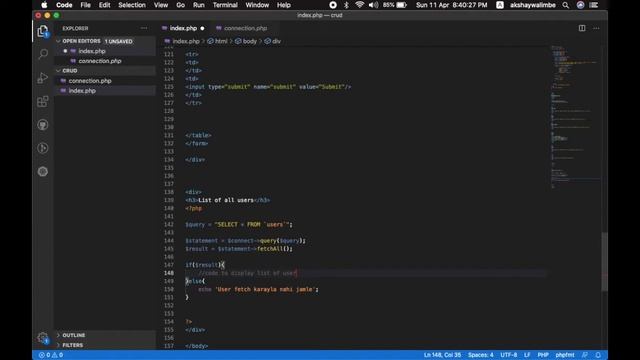Click the feedback icon in status bar
Viewport: 640px width, 360px height.
(x=585, y=355)
